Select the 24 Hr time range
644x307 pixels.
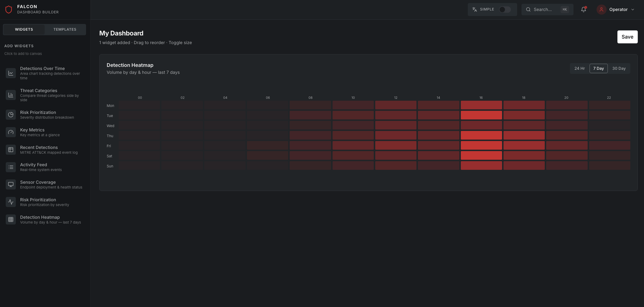click(579, 68)
